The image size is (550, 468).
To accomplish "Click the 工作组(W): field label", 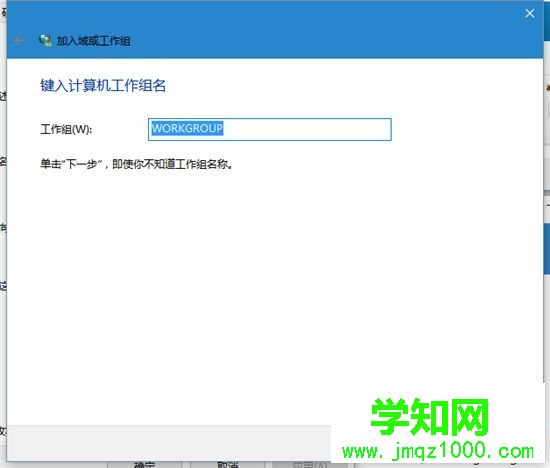I will point(66,129).
